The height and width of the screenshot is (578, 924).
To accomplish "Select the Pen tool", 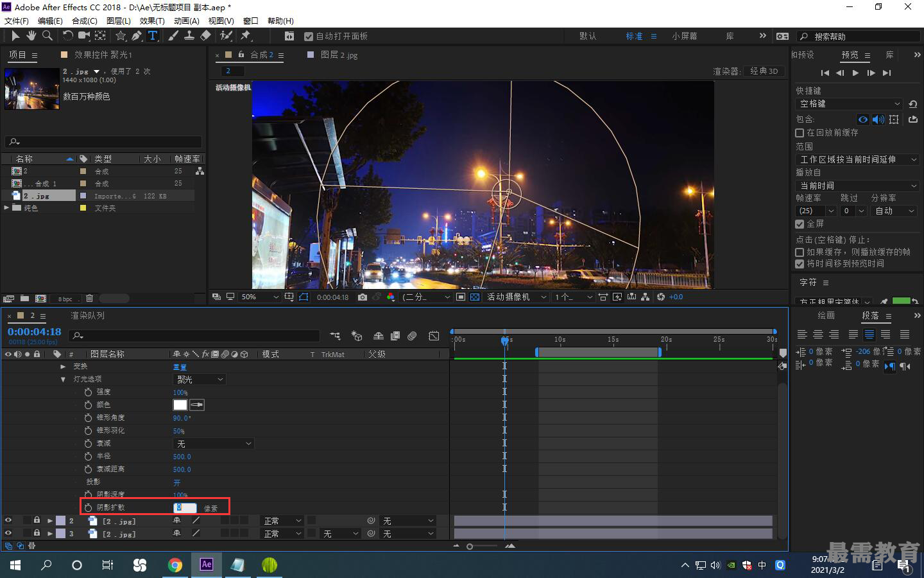I will coord(137,36).
